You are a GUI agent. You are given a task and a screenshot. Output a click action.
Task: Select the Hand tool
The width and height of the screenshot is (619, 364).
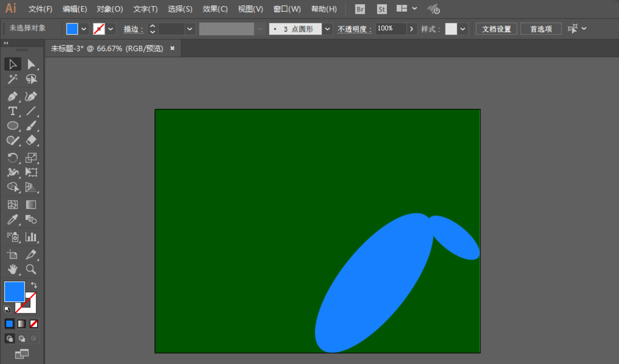point(12,269)
